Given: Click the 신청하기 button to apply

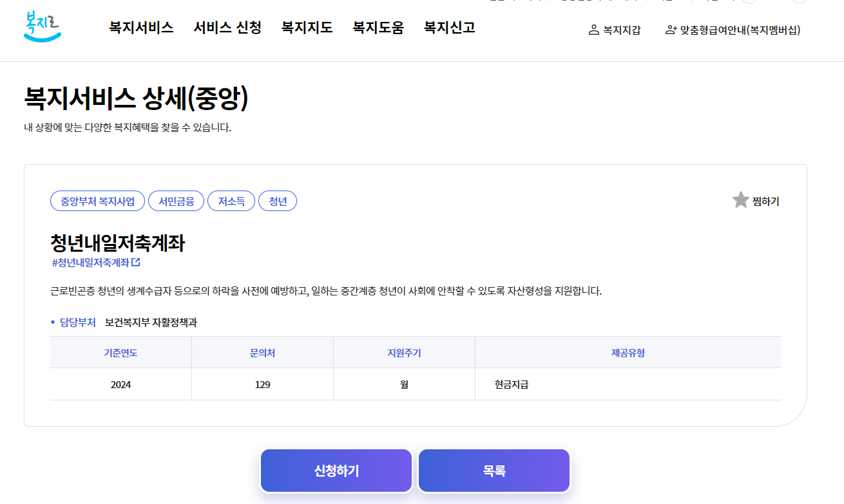Looking at the screenshot, I should 336,470.
